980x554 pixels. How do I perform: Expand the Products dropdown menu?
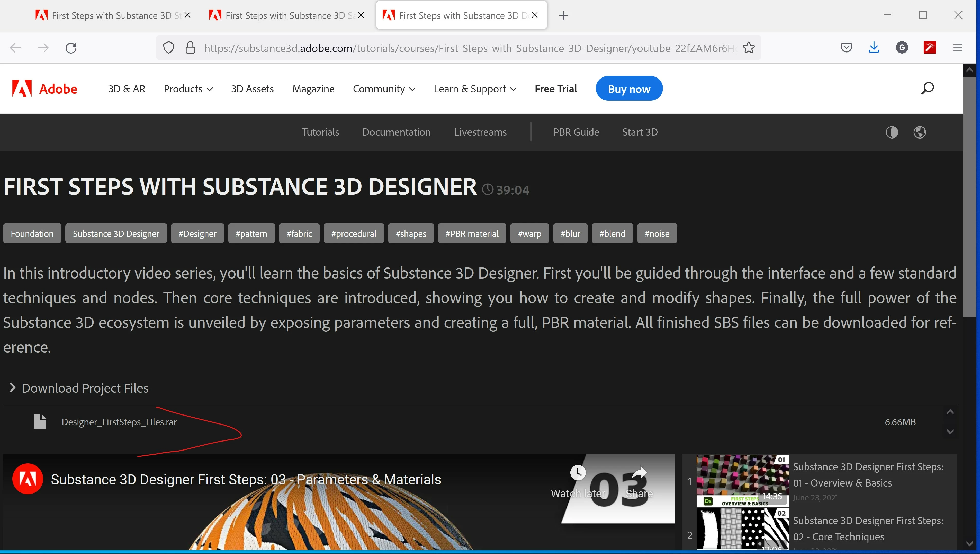(x=188, y=89)
